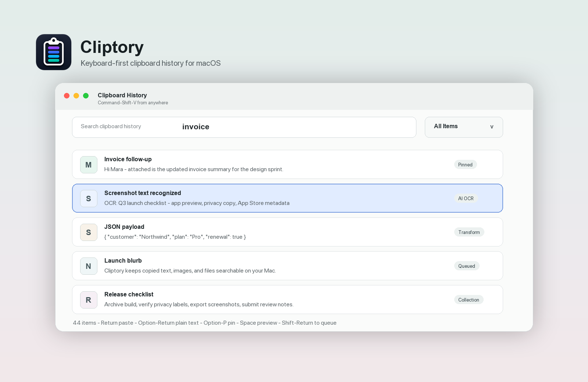Click the "44 items" shortcut hint footer
Image resolution: width=588 pixels, height=382 pixels.
(x=205, y=323)
